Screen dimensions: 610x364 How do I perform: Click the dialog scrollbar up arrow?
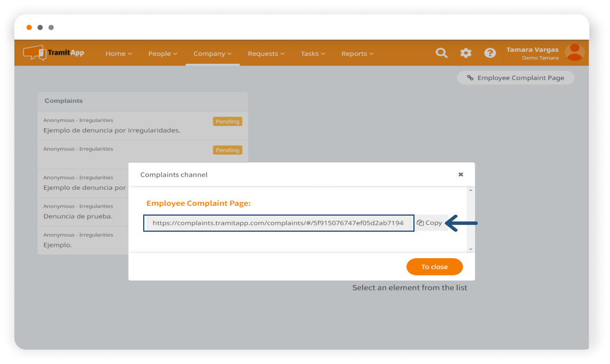[x=471, y=190]
